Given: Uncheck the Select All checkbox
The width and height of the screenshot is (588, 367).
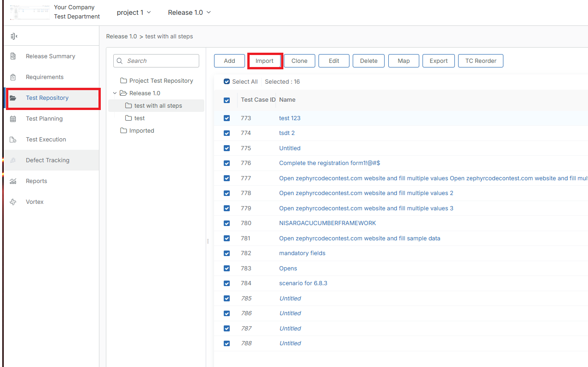Looking at the screenshot, I should point(226,81).
